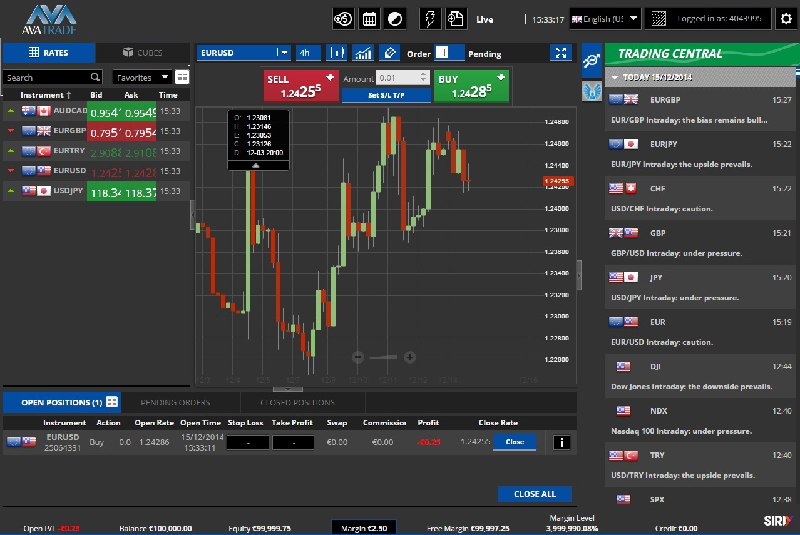Click the bar chart type icon

point(337,53)
